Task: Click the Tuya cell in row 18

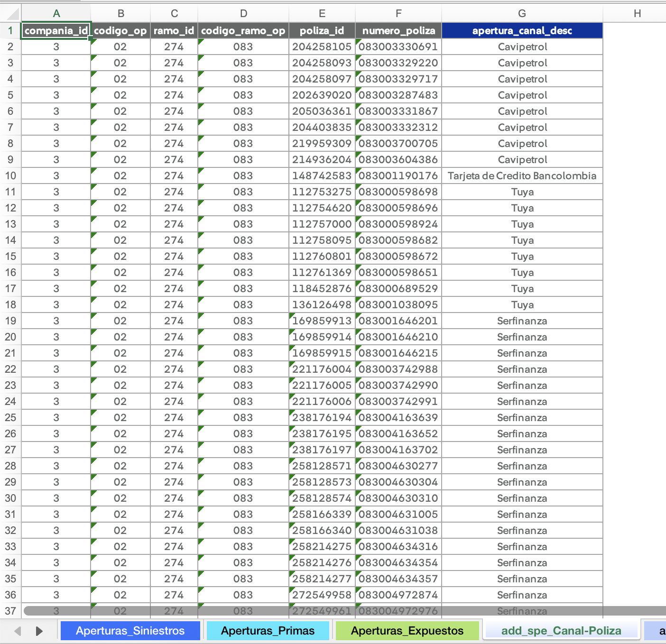Action: click(522, 305)
